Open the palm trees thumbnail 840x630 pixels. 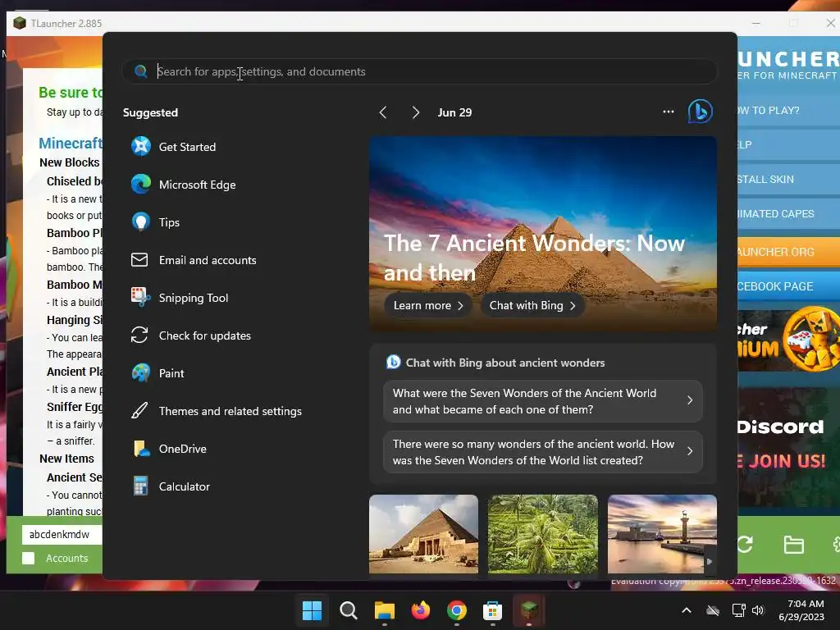click(543, 534)
